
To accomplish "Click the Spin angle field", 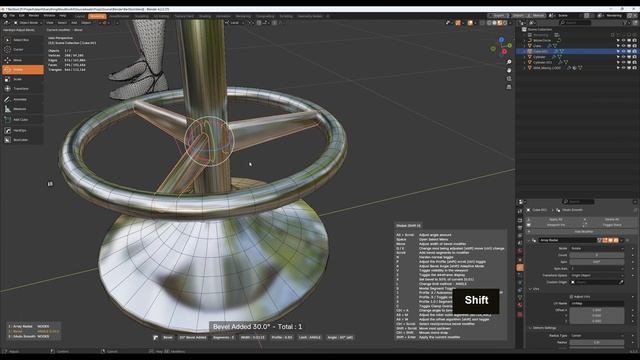I will pos(597,262).
